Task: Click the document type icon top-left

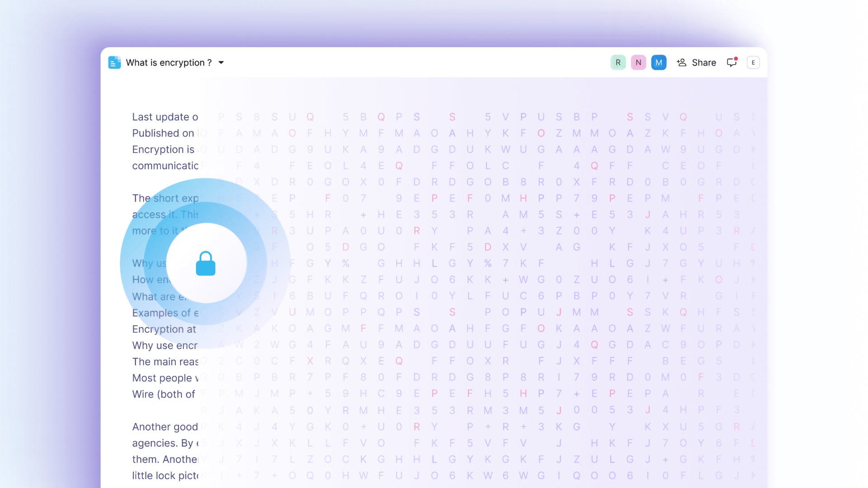Action: click(114, 62)
